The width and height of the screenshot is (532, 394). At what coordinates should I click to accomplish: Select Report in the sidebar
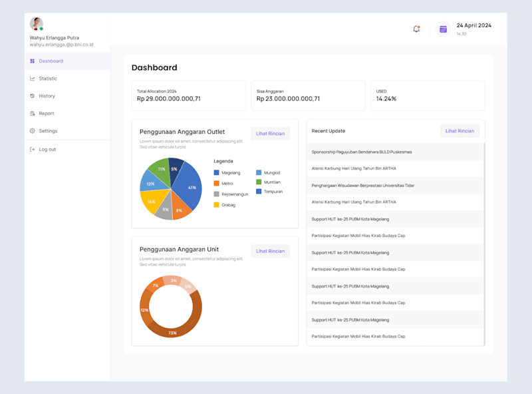click(x=67, y=113)
